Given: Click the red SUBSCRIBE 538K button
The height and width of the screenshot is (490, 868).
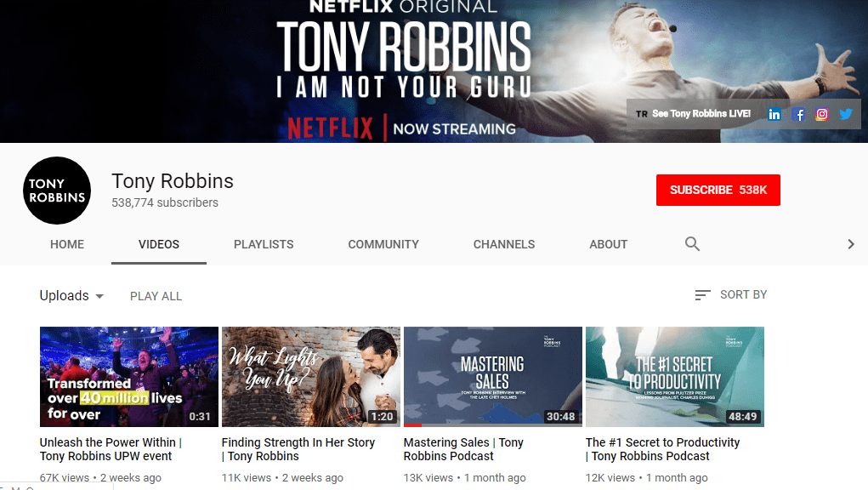Looking at the screenshot, I should (718, 190).
